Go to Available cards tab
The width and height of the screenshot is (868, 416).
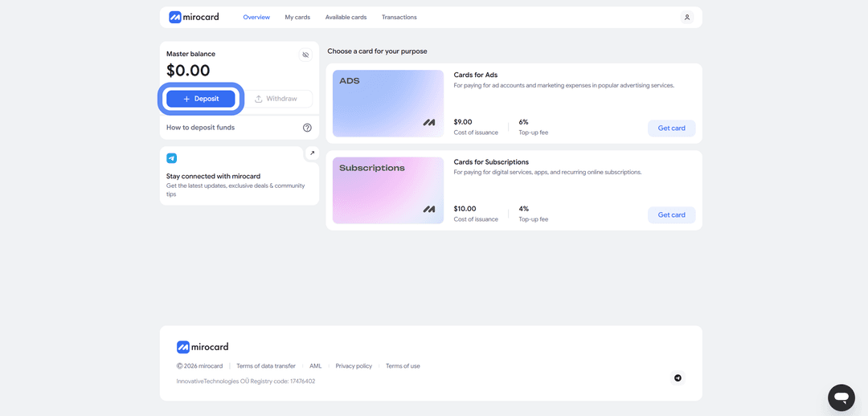(346, 17)
